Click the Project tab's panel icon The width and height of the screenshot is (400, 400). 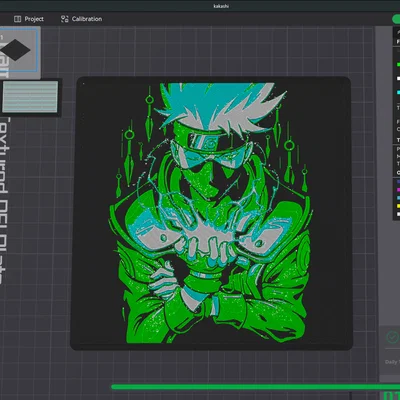pyautogui.click(x=18, y=19)
